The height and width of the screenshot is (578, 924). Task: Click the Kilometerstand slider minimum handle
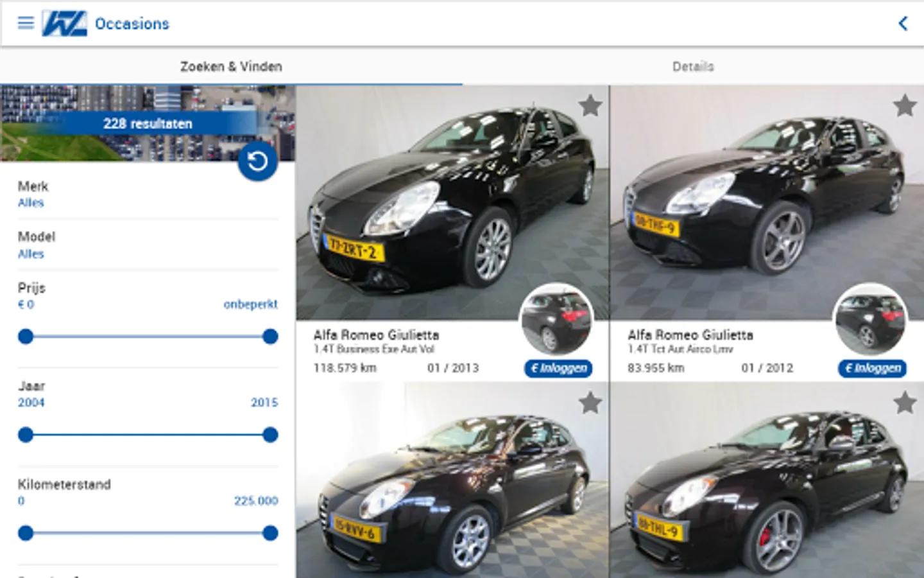[26, 533]
